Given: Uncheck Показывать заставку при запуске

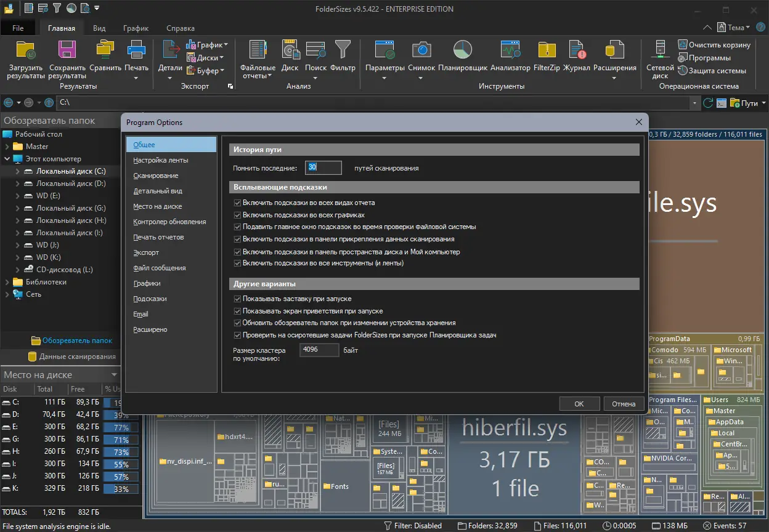Looking at the screenshot, I should coord(237,299).
